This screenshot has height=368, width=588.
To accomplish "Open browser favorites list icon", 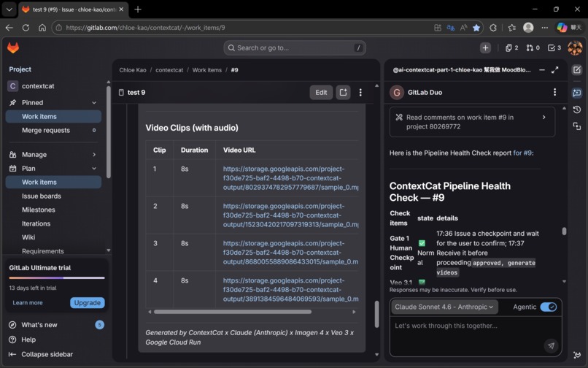I will (511, 28).
